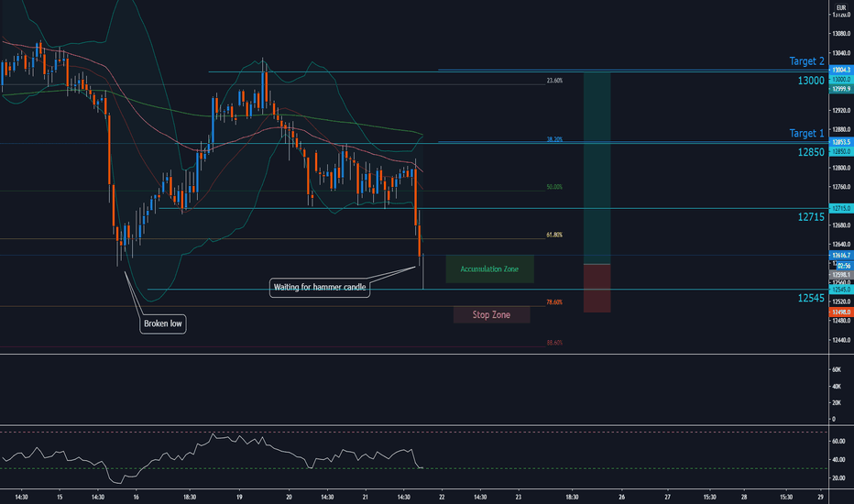
Task: Click date 26 on the time axis
Action: click(621, 497)
